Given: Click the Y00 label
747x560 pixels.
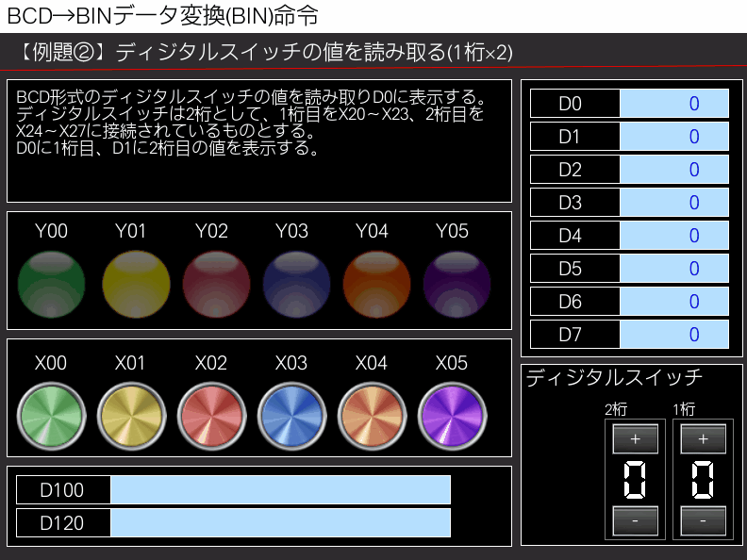Looking at the screenshot, I should click(x=52, y=231).
